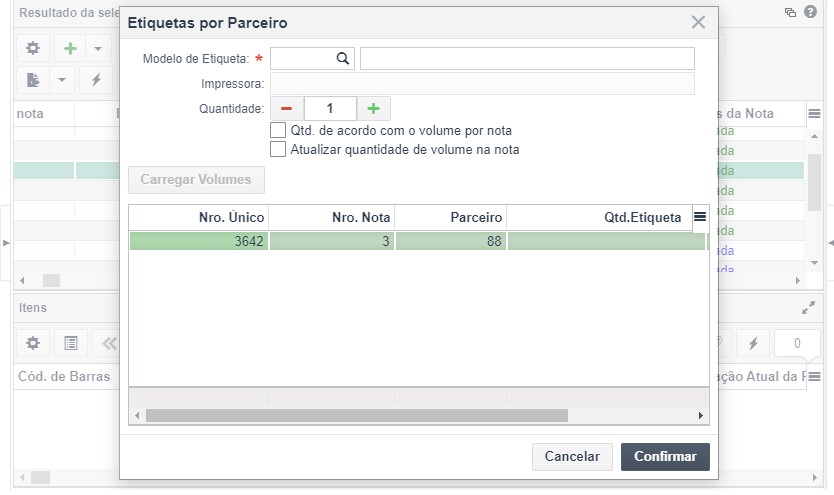Open the Itens panel settings gear
Image resolution: width=834 pixels, height=495 pixels.
33,343
